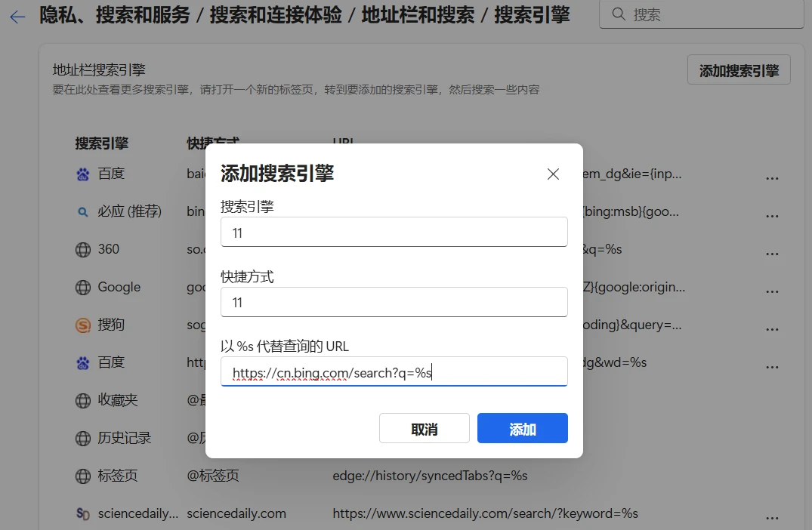Click the 收藏夹 globe icon
The width and height of the screenshot is (812, 530).
83,401
